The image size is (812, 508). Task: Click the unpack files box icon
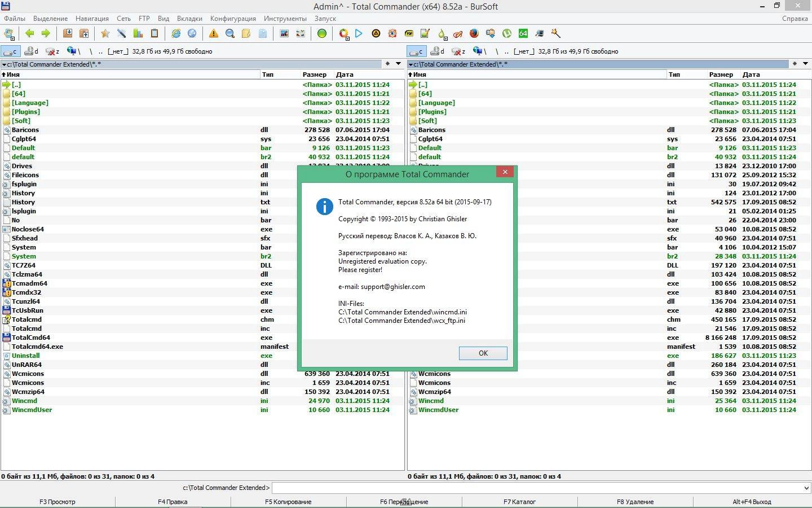point(84,34)
